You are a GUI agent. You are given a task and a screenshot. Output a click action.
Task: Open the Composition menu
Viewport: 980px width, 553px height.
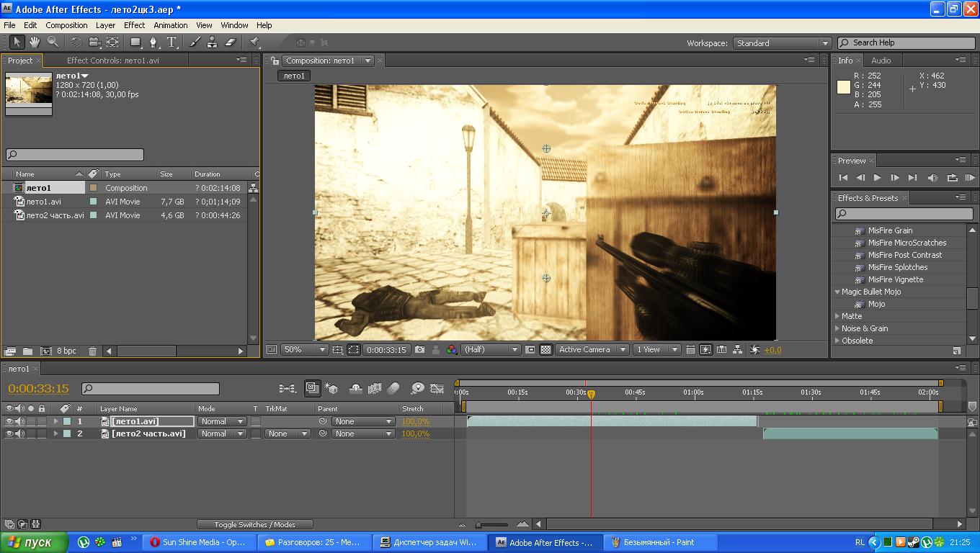pos(66,24)
